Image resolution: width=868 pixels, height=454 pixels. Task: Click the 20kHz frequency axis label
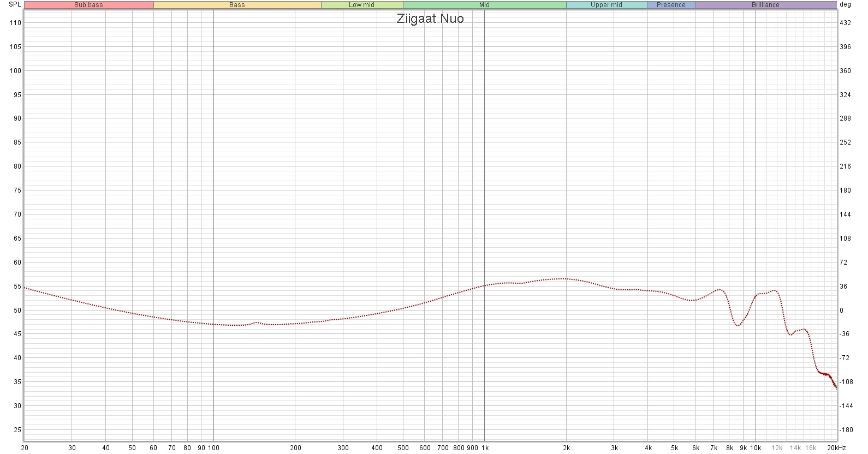[836, 448]
